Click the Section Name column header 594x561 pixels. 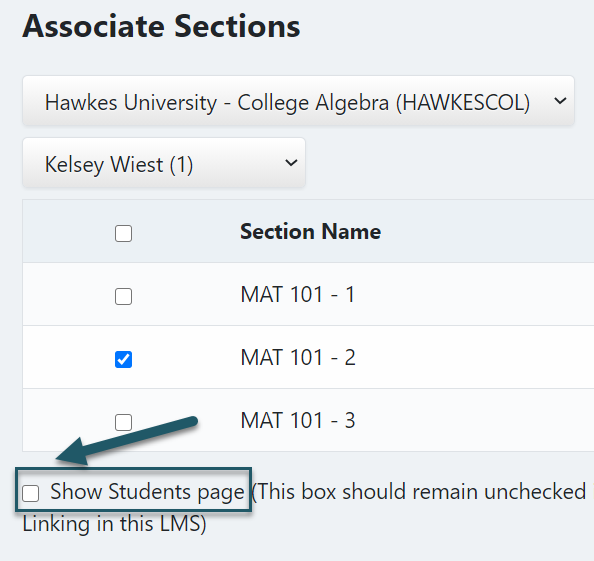click(x=310, y=231)
